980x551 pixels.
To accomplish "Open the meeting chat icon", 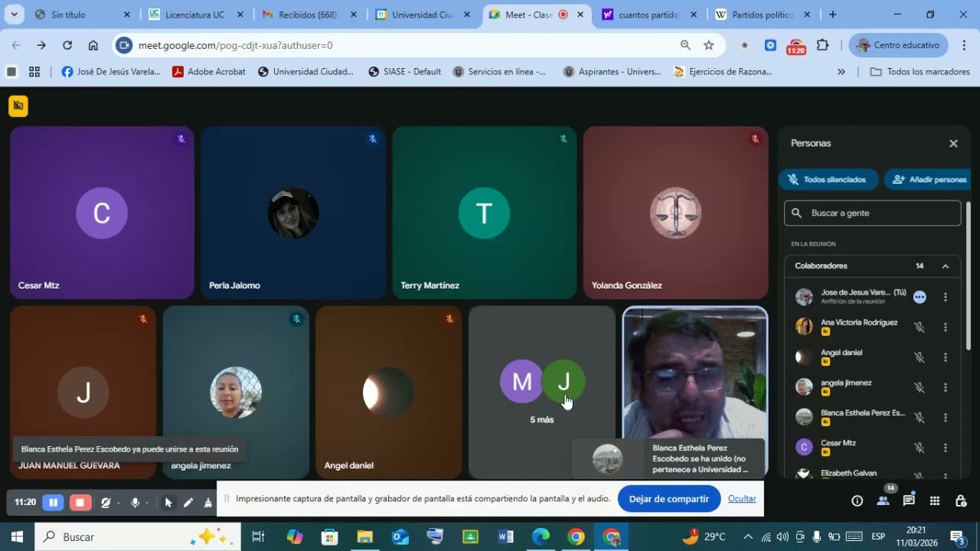I will [909, 500].
